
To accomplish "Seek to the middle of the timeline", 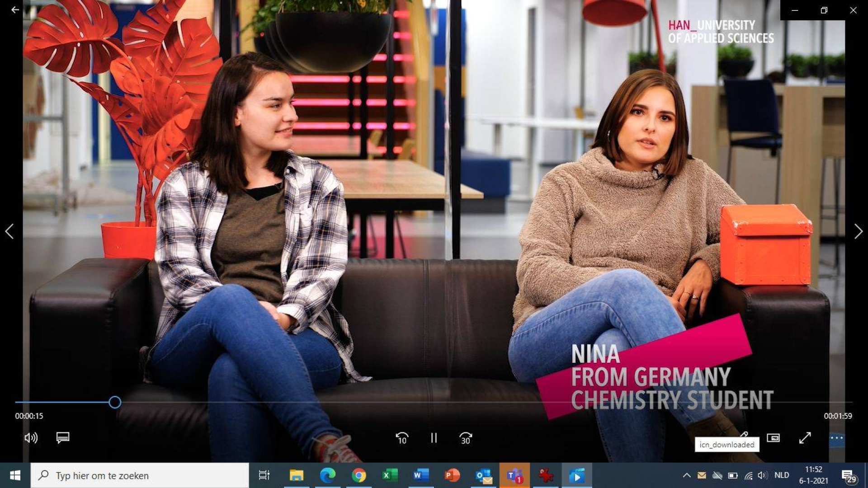I will pos(434,402).
